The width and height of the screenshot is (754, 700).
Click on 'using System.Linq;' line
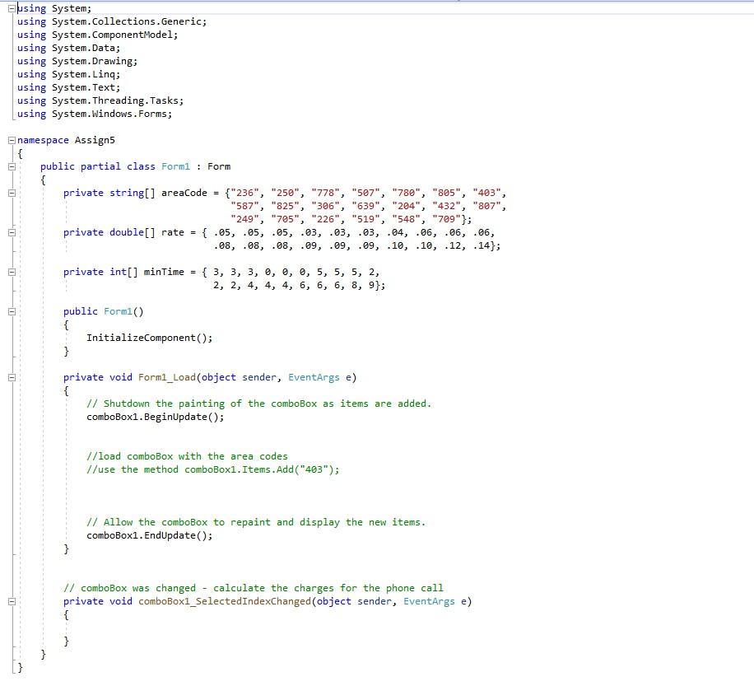coord(69,75)
